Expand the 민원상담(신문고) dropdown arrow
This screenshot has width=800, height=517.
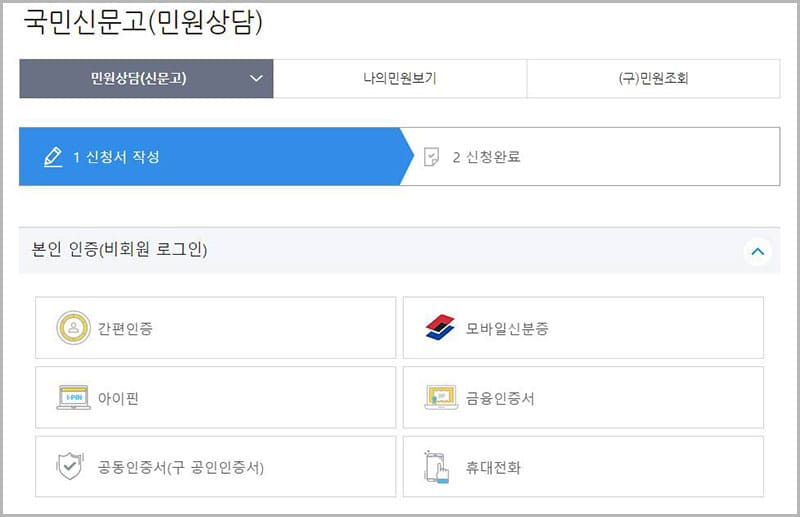point(256,79)
